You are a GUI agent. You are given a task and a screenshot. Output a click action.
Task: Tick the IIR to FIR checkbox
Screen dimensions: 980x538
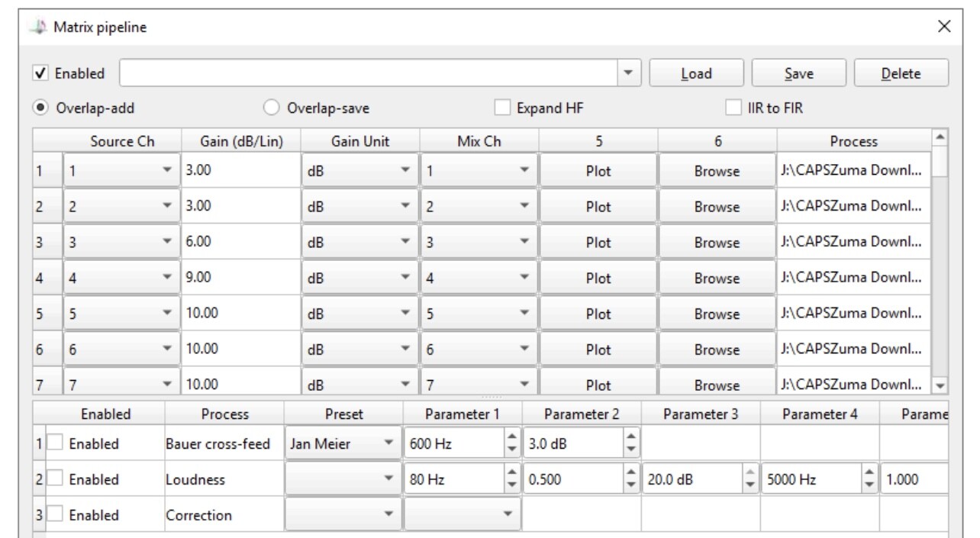tap(733, 108)
